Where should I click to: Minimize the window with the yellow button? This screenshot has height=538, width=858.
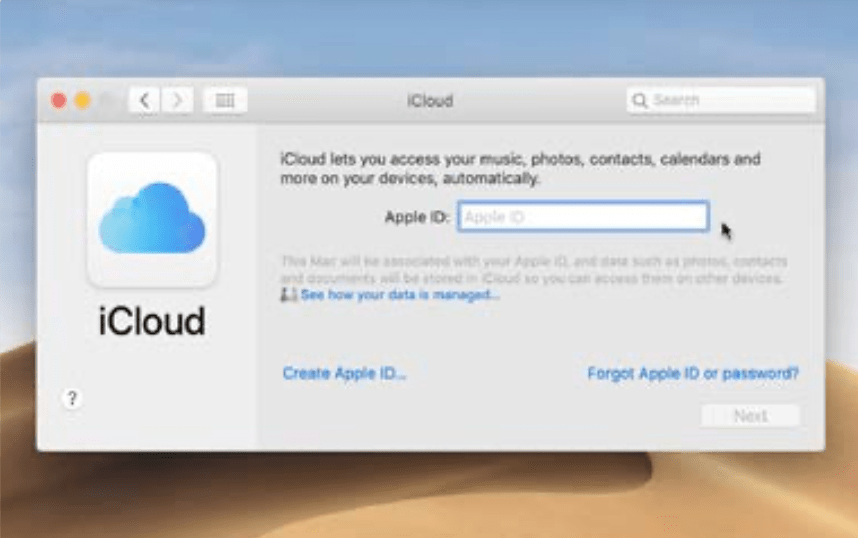(x=83, y=101)
